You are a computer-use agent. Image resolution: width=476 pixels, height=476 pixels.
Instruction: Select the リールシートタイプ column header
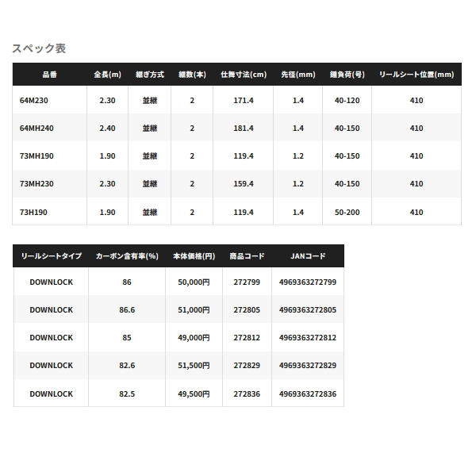[x=52, y=256]
